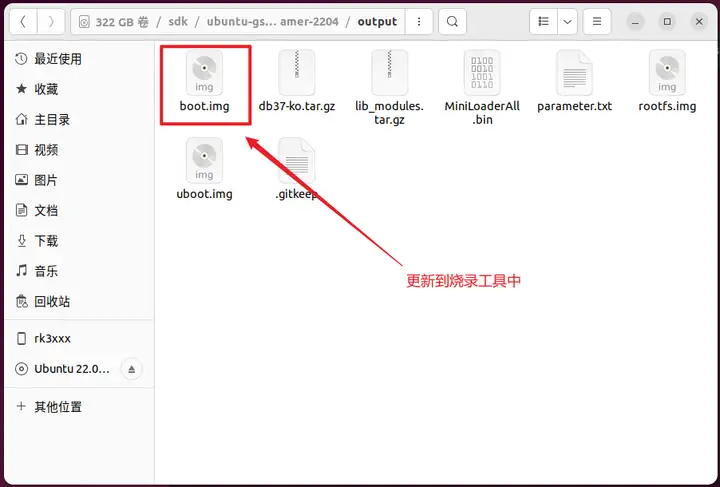
Task: Eject the Ubuntu 22.0... disc
Action: point(132,369)
